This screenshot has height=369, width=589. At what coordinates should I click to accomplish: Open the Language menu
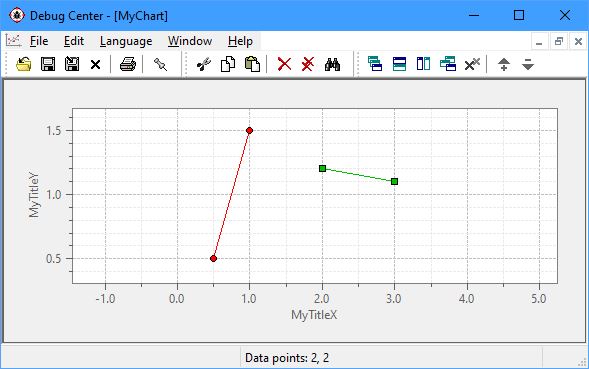point(126,41)
